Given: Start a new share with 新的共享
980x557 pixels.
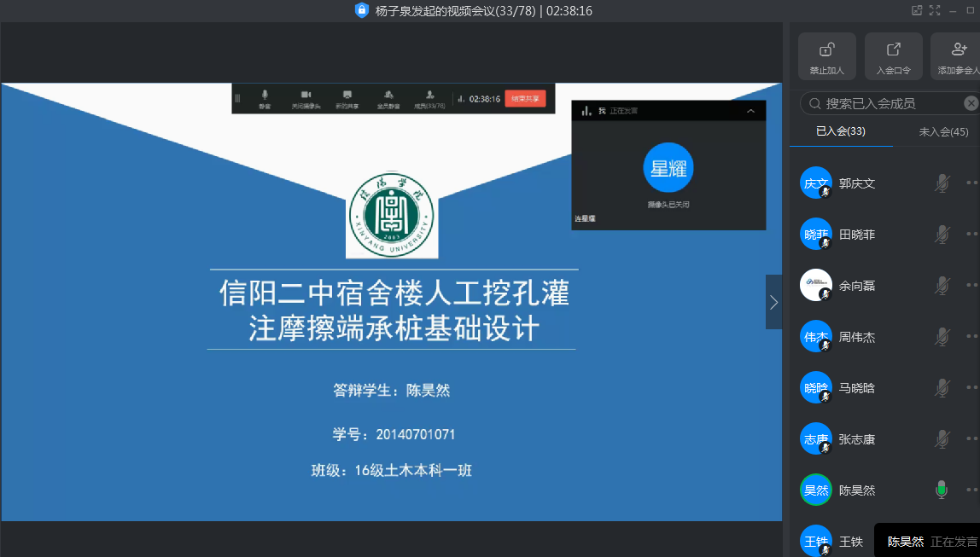Looking at the screenshot, I should click(x=347, y=98).
